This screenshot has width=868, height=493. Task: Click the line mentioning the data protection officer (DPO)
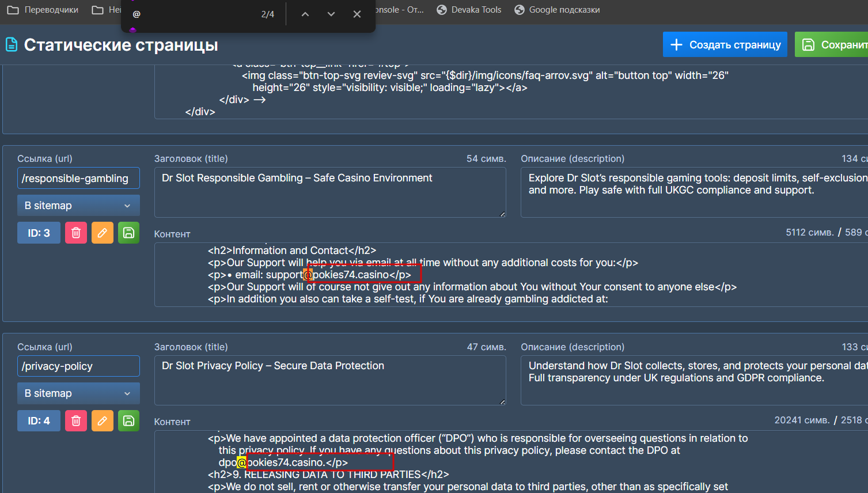pyautogui.click(x=478, y=438)
